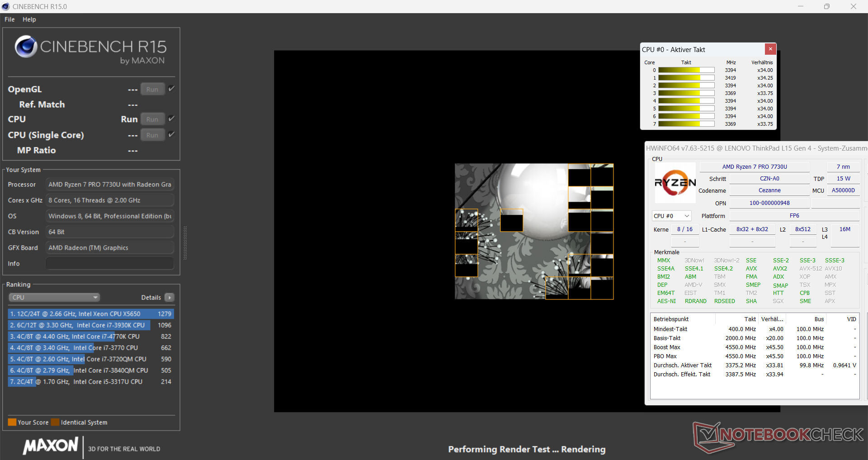Click the Core 3 clock bar
Screen dimensions: 868x460
coord(686,93)
